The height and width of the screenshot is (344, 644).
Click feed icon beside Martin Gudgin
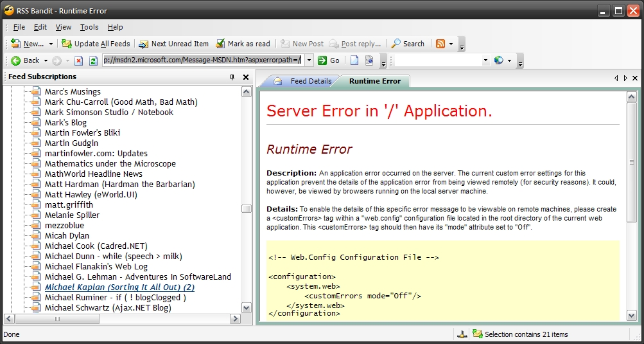(37, 143)
